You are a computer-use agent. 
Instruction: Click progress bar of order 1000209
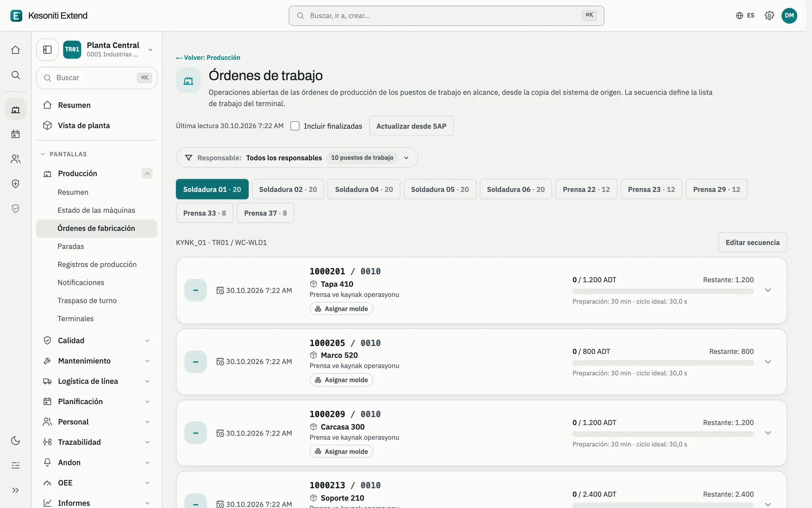(x=663, y=434)
